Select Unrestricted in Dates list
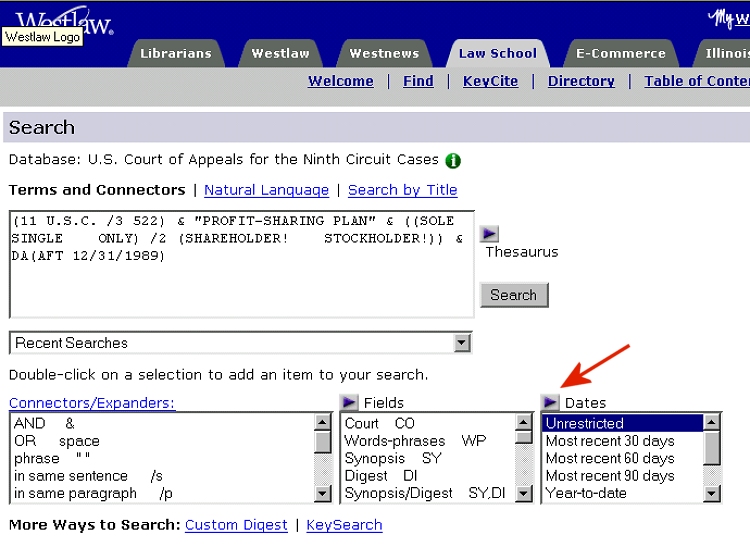Viewport: 750px width, 547px height. pos(622,423)
